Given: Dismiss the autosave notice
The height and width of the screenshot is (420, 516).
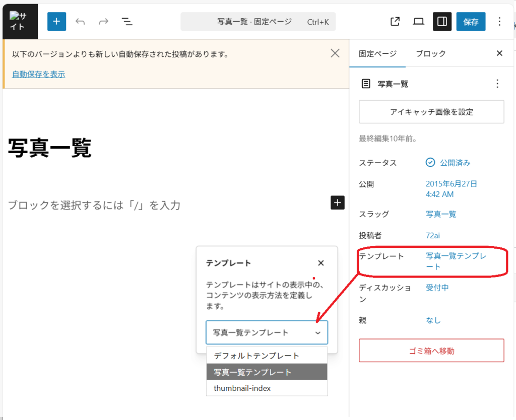Looking at the screenshot, I should pos(335,53).
